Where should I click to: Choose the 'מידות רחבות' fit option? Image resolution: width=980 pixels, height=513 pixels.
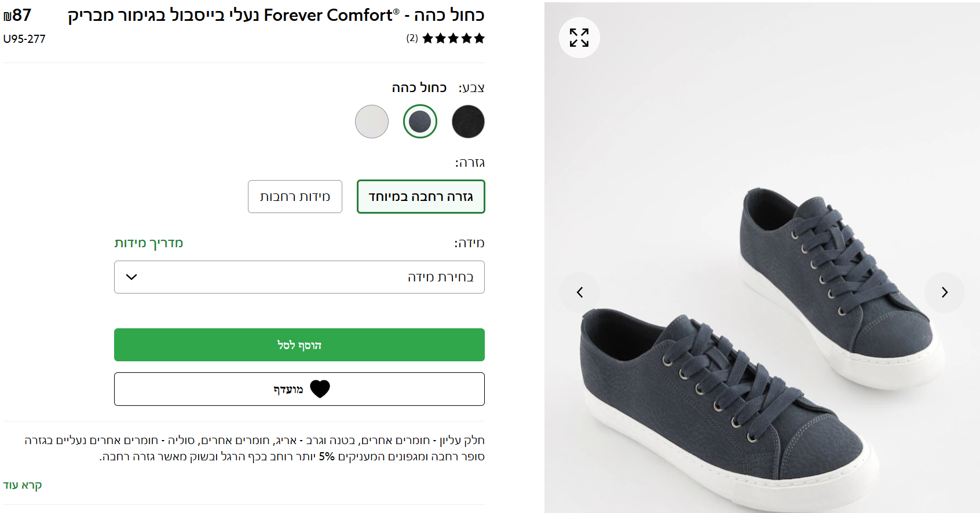[295, 197]
